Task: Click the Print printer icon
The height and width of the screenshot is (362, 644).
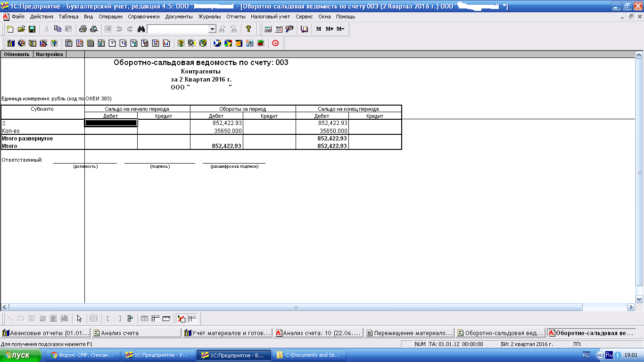Action: coord(83,29)
